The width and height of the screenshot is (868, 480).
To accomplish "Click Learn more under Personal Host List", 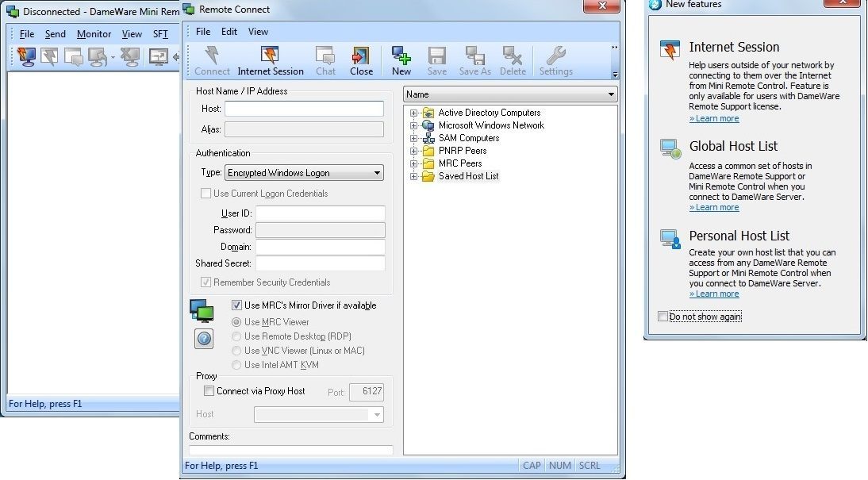I will 714,294.
